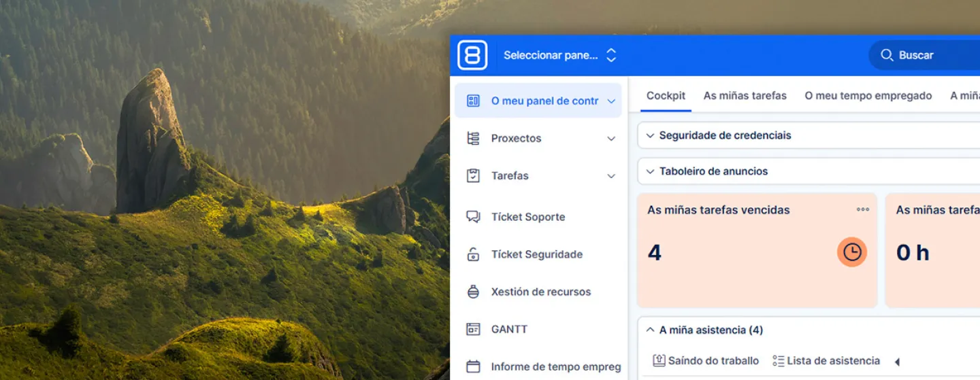This screenshot has width=980, height=380.
Task: Open Tícket Seguridade in the sidebar
Action: pyautogui.click(x=538, y=254)
